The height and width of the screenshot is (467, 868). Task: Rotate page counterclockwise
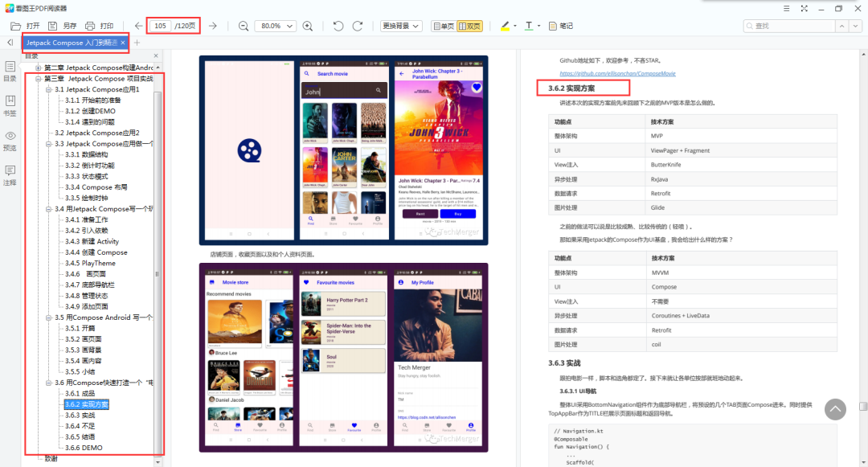click(338, 26)
